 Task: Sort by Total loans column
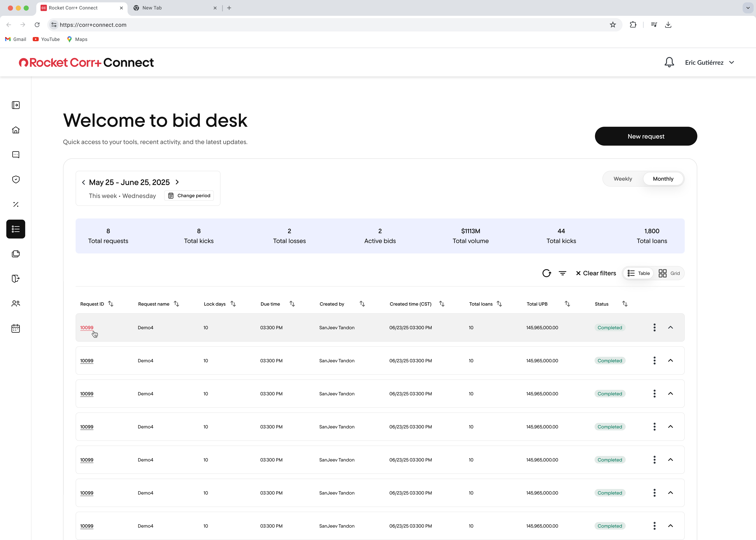499,304
